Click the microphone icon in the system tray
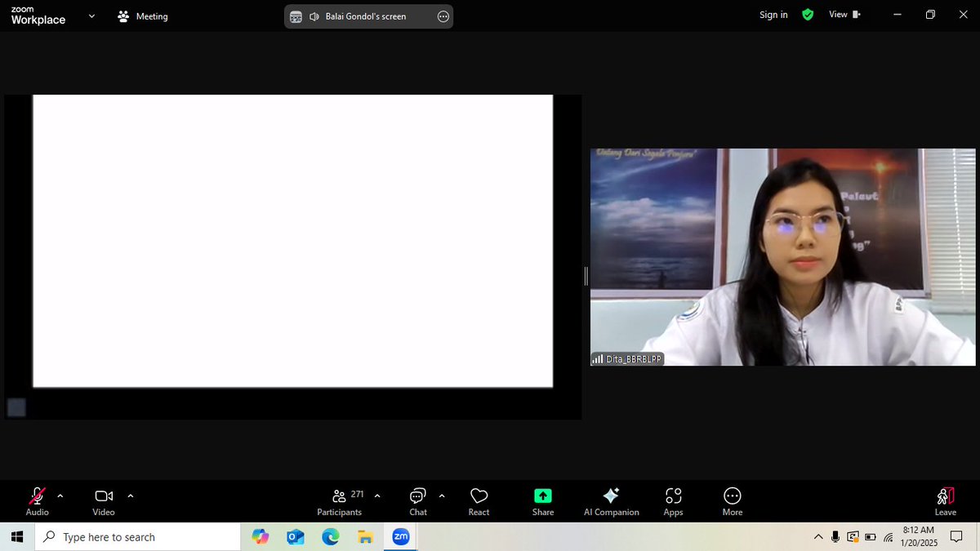Viewport: 980px width, 551px height. click(835, 537)
